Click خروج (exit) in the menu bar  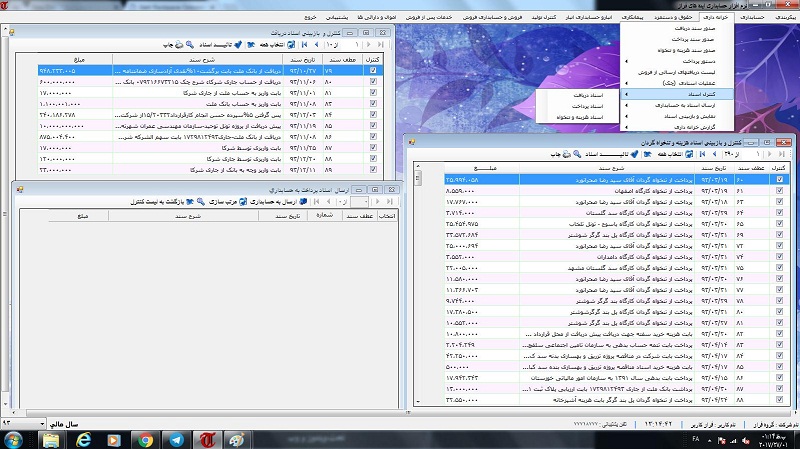310,17
